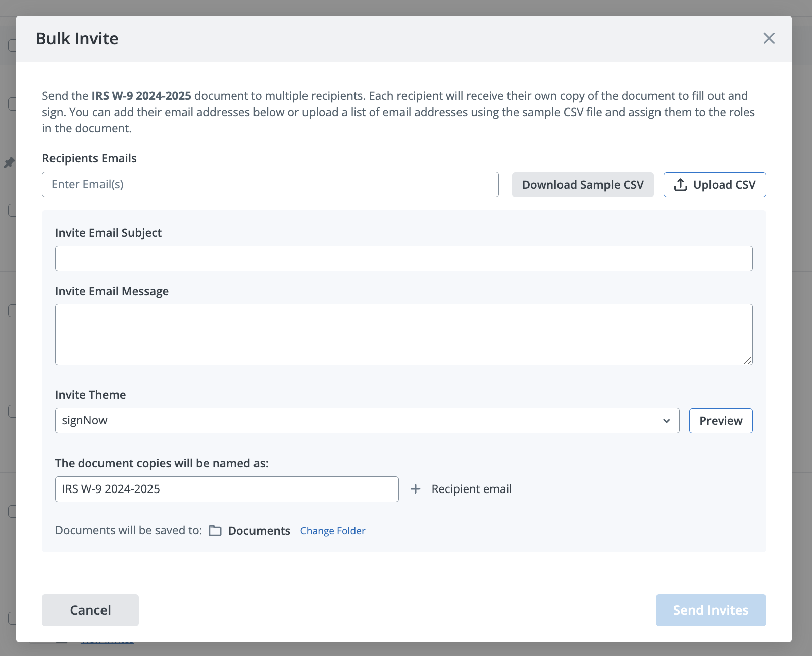Open the Invite Theme signNow dropdown
This screenshot has width=812, height=656.
coord(367,421)
